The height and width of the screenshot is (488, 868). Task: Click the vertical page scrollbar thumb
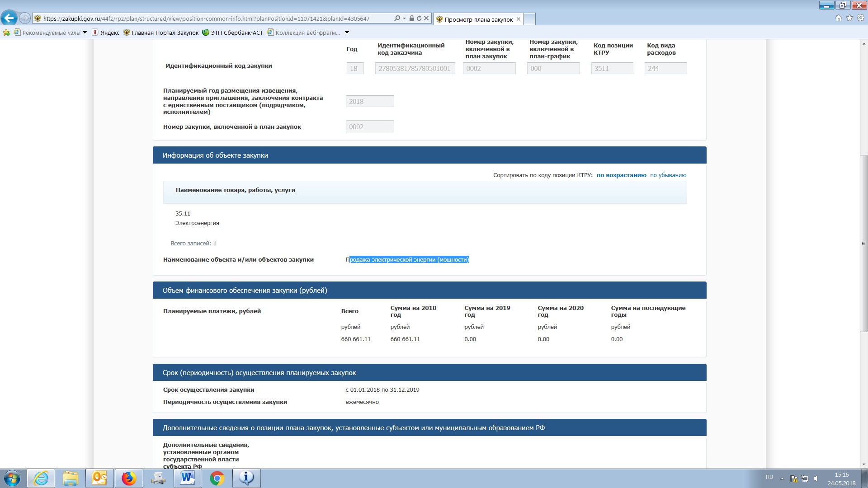(863, 243)
